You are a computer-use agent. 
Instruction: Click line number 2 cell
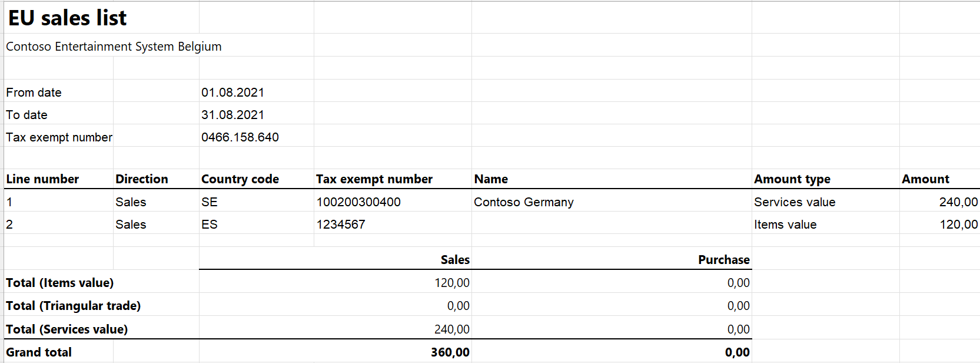click(x=9, y=225)
